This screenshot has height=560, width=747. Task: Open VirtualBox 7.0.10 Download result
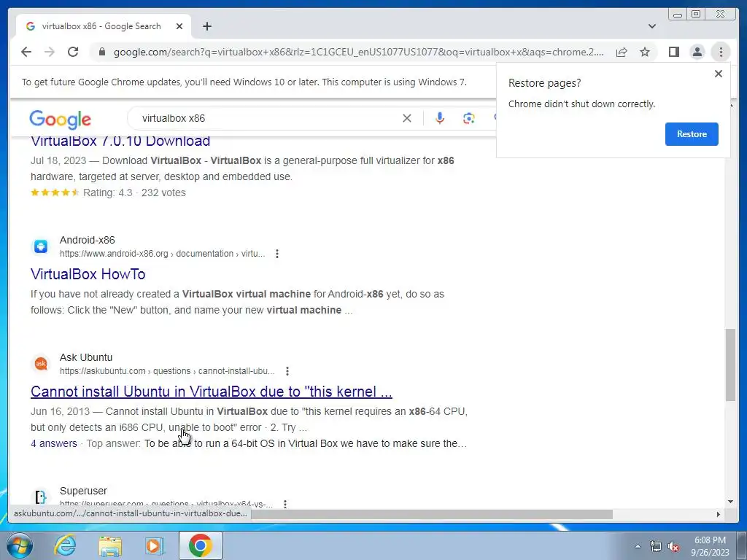point(120,141)
